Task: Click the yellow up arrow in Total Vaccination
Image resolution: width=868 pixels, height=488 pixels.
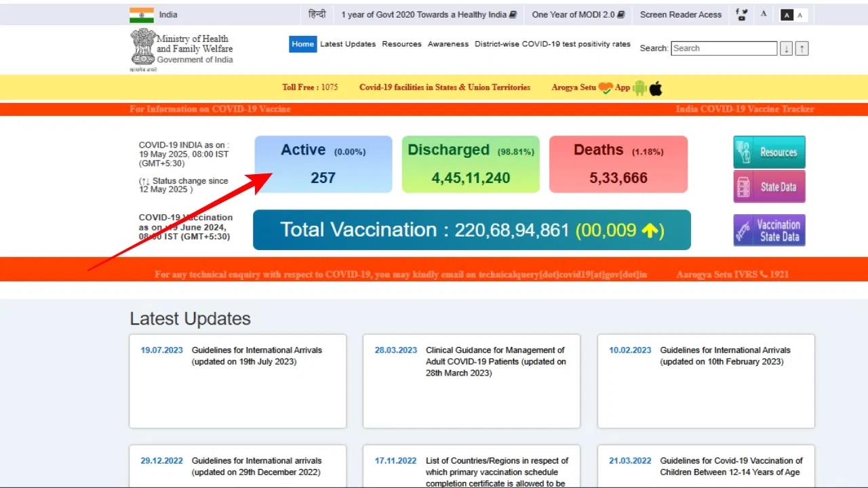Action: click(x=650, y=230)
